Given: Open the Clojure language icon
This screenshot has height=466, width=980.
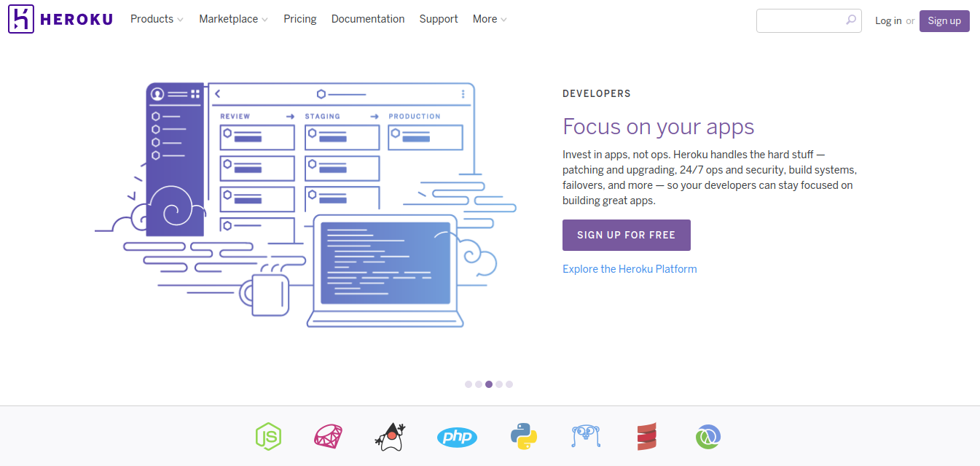Looking at the screenshot, I should (708, 436).
